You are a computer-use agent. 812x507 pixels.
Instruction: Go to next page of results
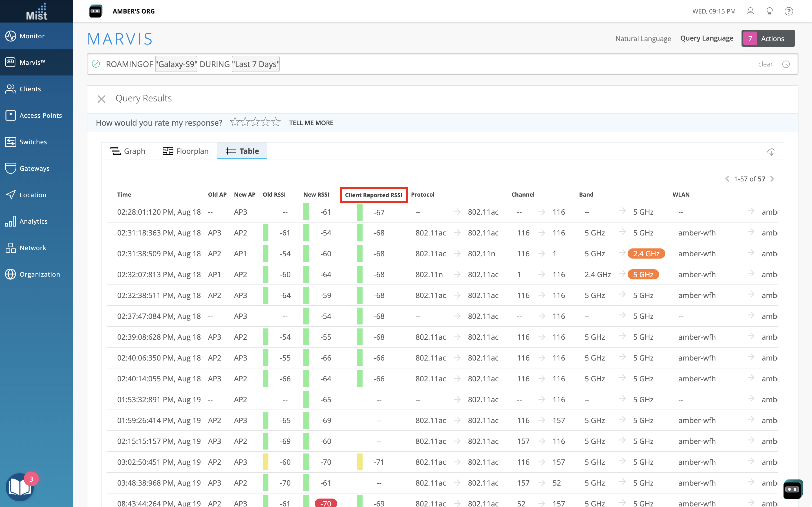772,179
